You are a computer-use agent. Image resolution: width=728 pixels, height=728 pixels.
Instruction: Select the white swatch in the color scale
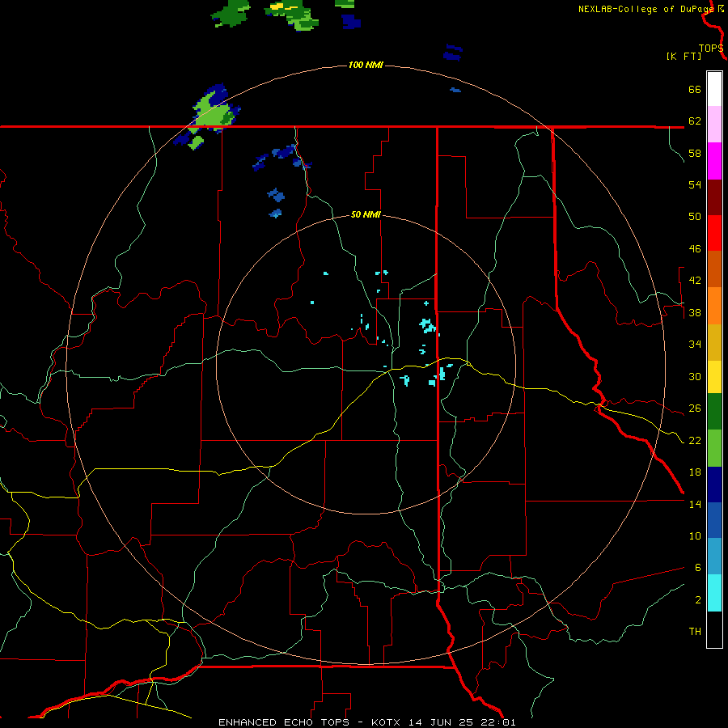[x=714, y=89]
